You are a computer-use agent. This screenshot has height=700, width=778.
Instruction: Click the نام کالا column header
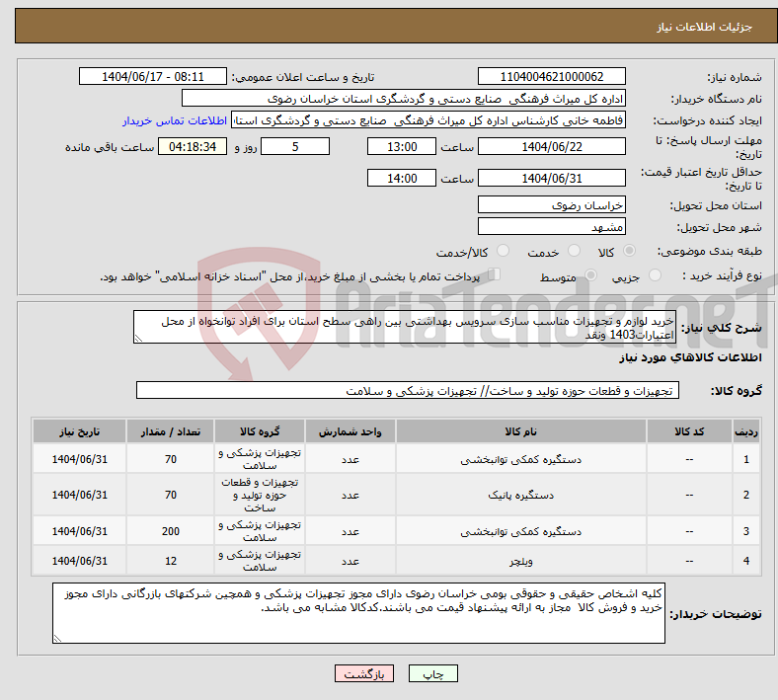pyautogui.click(x=519, y=432)
